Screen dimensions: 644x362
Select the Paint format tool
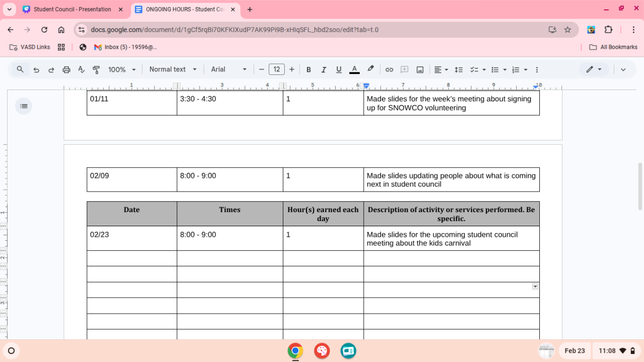point(96,70)
